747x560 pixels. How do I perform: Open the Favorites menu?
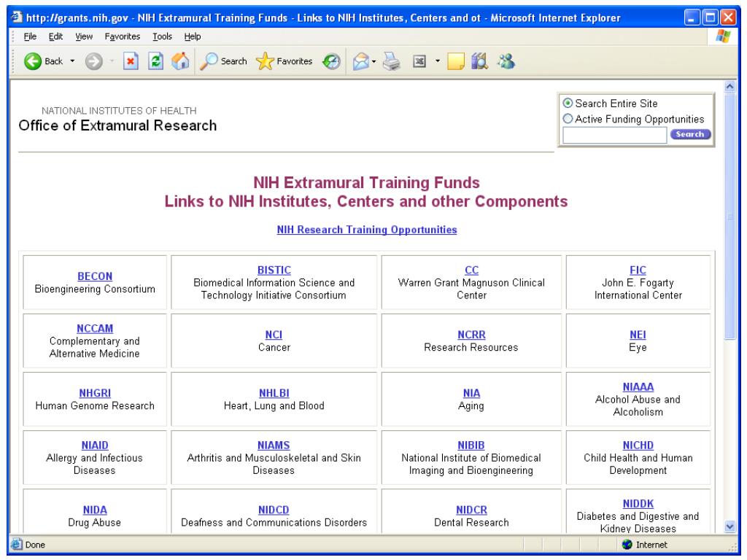pos(123,36)
